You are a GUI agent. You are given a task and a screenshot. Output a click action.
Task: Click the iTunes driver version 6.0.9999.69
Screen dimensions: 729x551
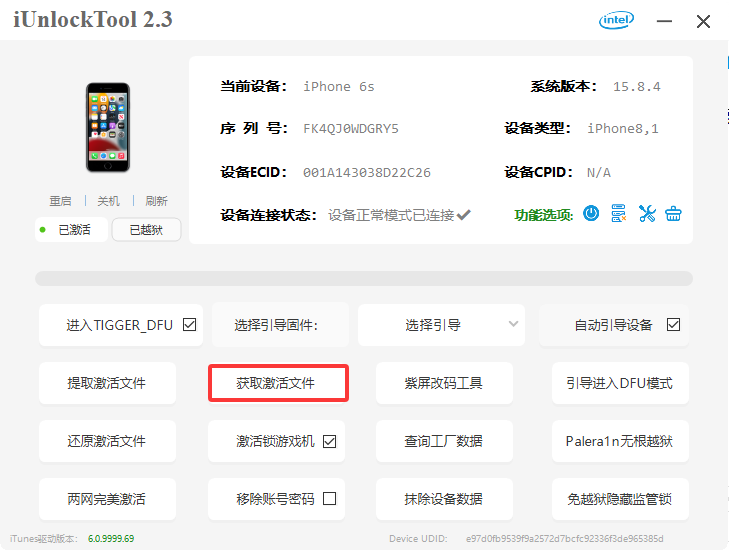111,538
